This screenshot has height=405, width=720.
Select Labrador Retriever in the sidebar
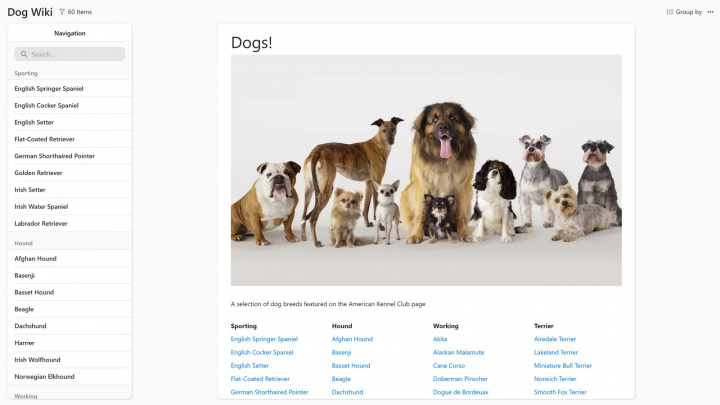[x=41, y=223]
